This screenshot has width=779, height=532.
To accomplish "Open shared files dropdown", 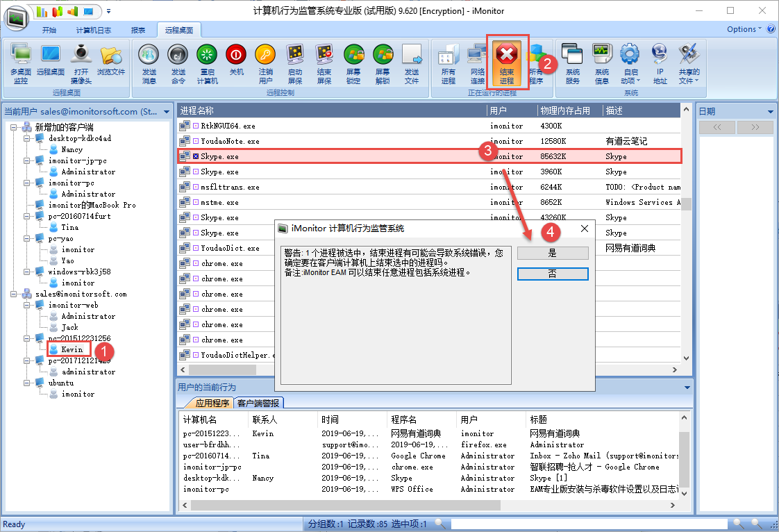I will click(689, 64).
